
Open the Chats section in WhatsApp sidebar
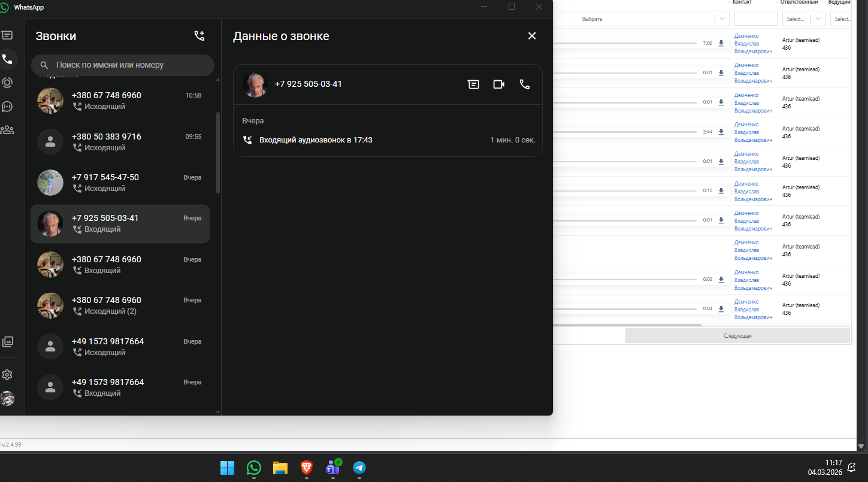[x=7, y=35]
